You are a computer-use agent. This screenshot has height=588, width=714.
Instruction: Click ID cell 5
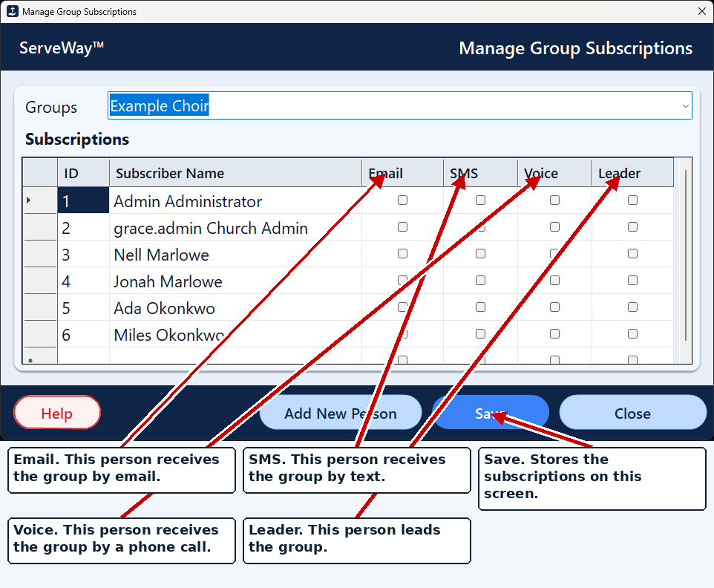(x=83, y=307)
